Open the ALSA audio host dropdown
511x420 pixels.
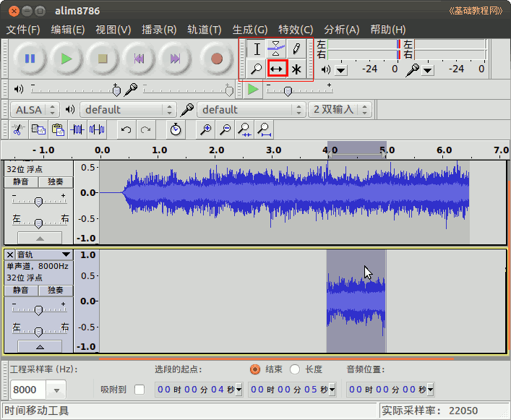[35, 109]
